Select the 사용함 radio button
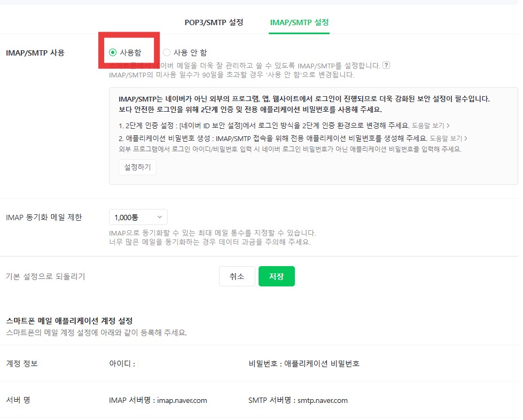 [x=112, y=52]
